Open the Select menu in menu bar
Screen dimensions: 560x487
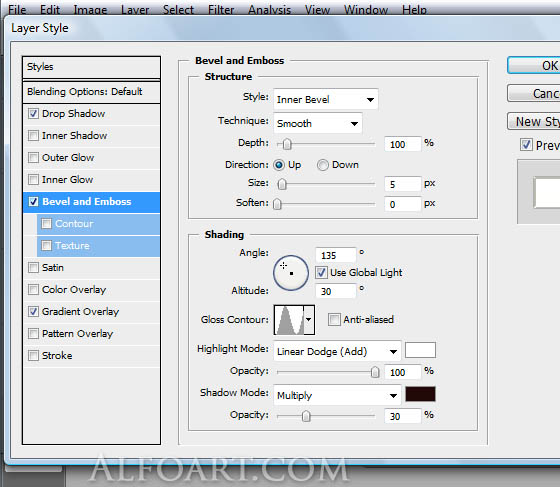point(178,10)
